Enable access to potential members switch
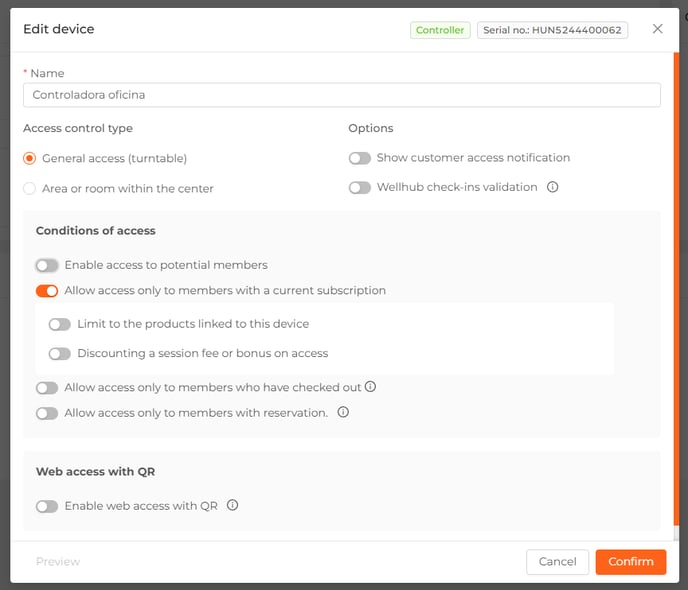 point(47,265)
